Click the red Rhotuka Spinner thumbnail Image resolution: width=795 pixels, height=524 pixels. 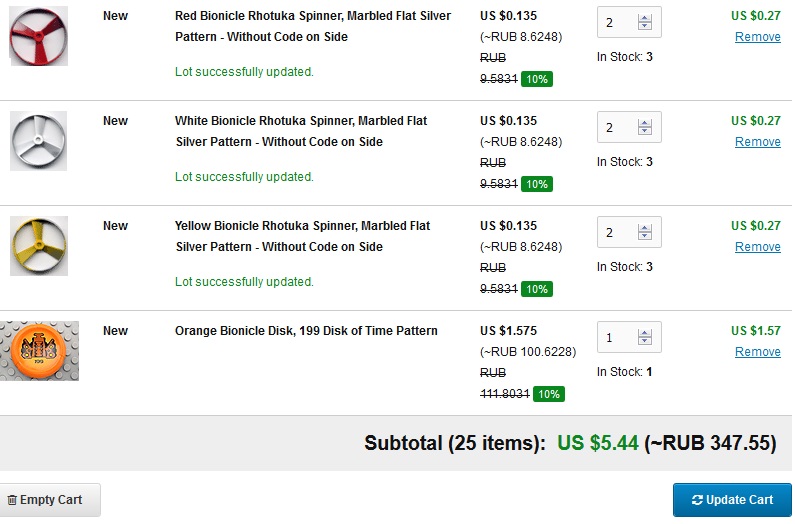coord(39,36)
